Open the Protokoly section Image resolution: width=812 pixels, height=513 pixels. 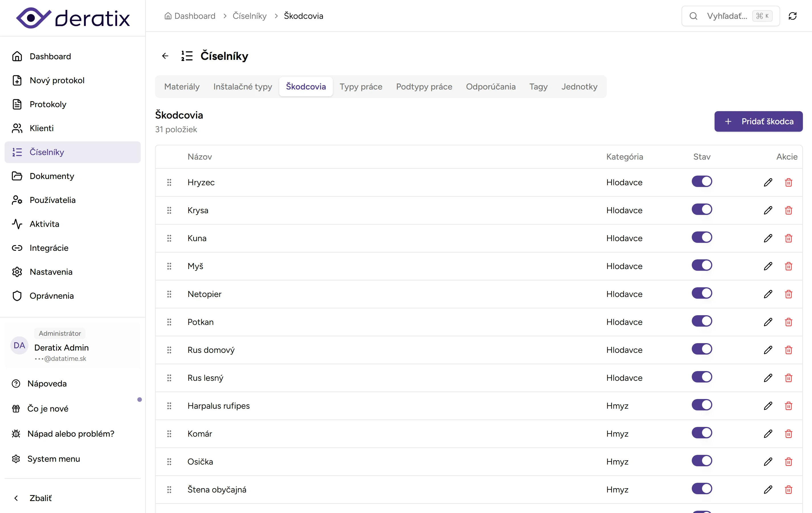(x=48, y=104)
